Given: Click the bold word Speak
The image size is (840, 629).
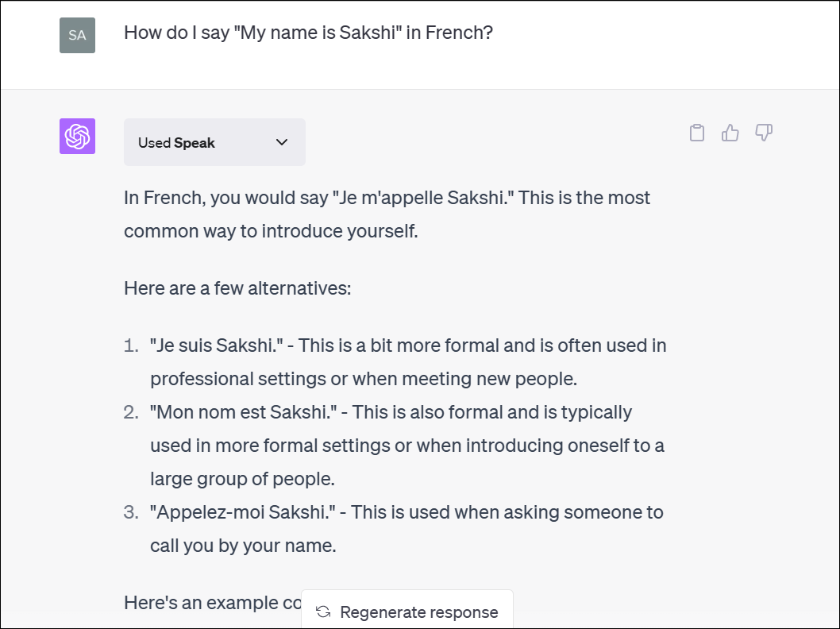Looking at the screenshot, I should coord(195,143).
